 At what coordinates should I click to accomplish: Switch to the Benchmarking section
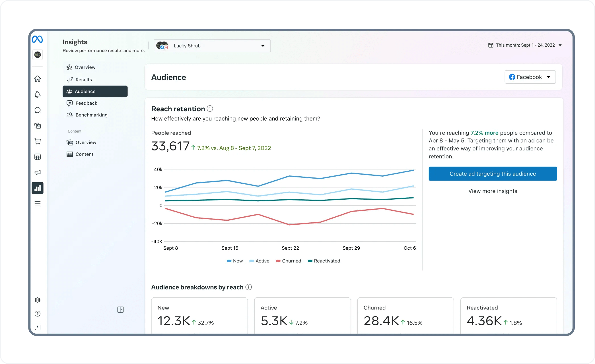91,115
